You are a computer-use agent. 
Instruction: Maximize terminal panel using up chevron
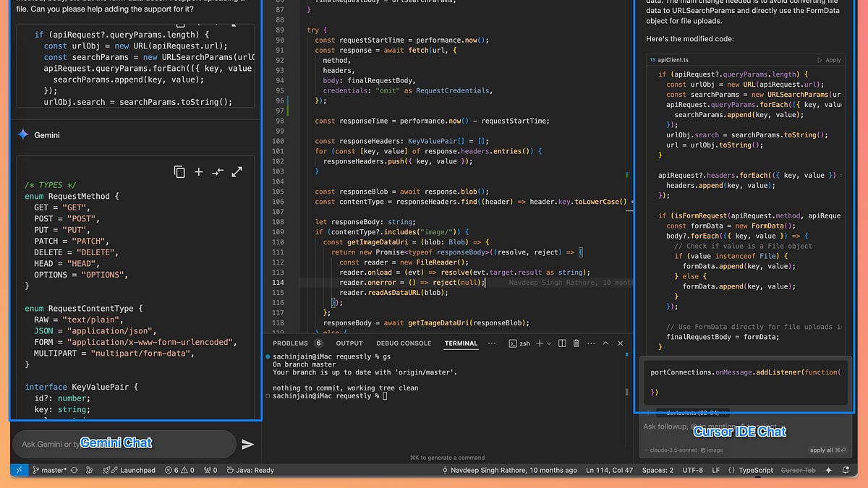point(606,343)
